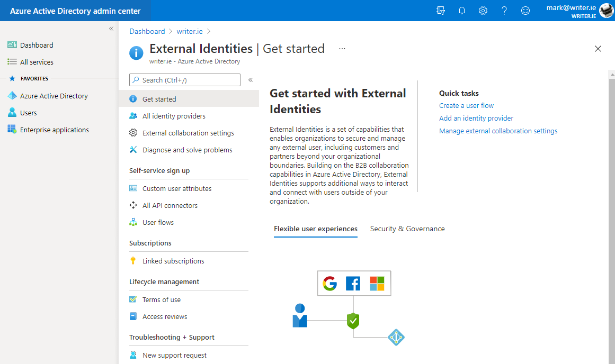Click the All API connectors arrows icon
Screen dimensions: 615x364
pos(133,205)
